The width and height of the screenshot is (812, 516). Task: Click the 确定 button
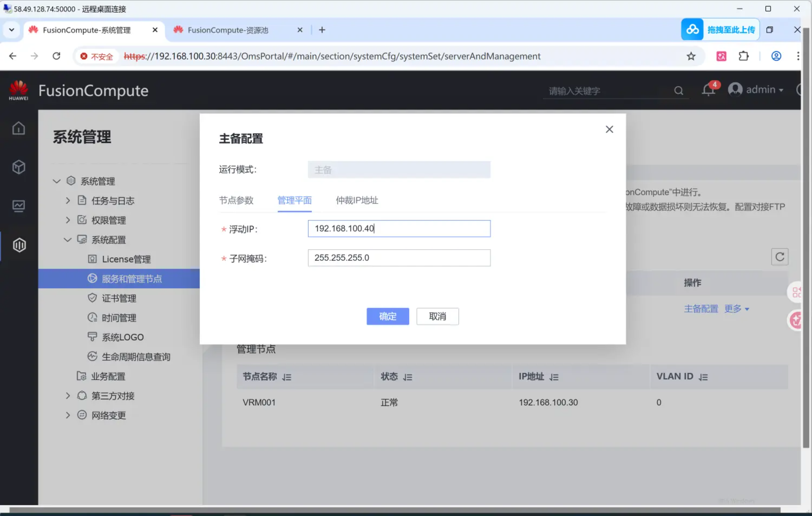point(387,317)
